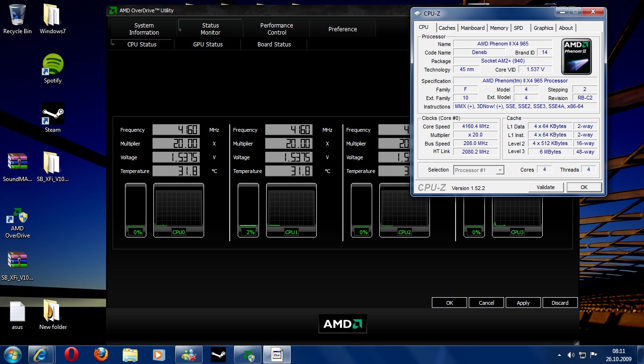The height and width of the screenshot is (364, 644).
Task: Click the CPU1 2% load bar
Action: pos(249,210)
